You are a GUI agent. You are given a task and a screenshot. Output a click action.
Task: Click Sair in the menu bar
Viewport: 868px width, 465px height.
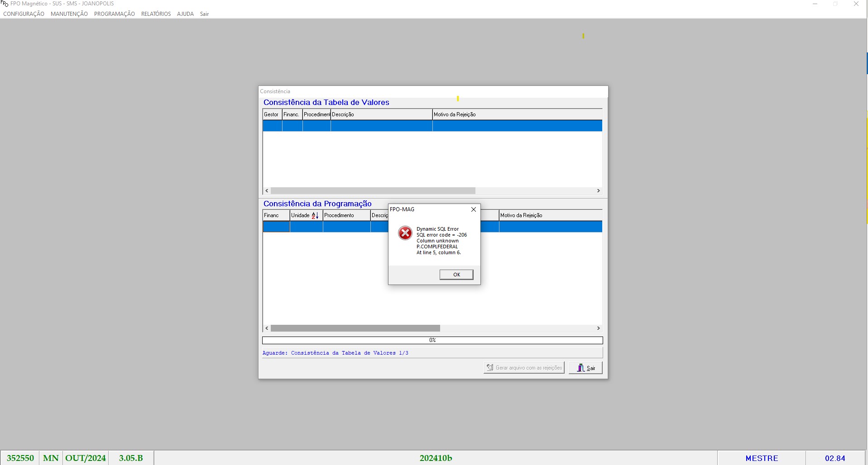(204, 14)
